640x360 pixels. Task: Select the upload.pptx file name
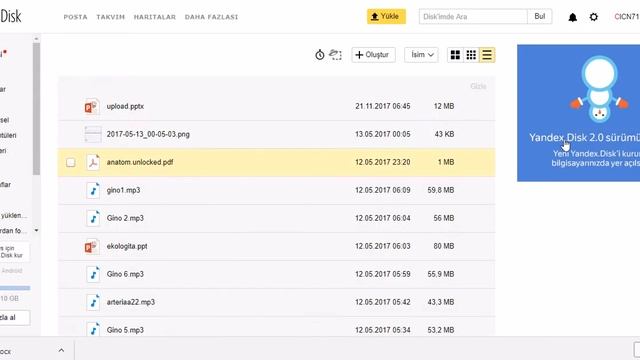[x=125, y=106]
